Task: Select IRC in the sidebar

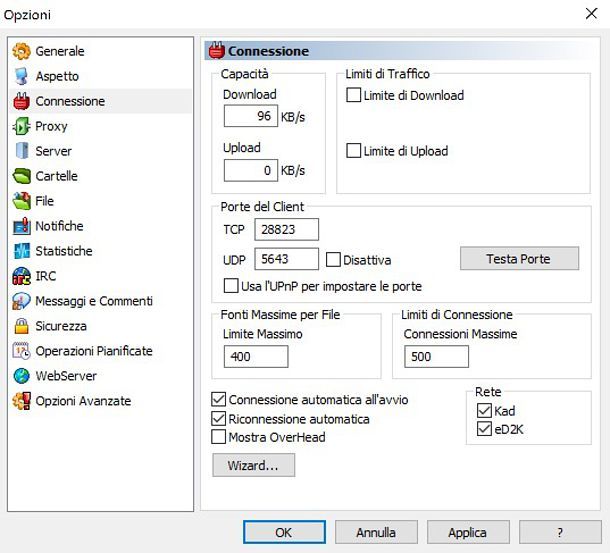Action: click(100, 276)
